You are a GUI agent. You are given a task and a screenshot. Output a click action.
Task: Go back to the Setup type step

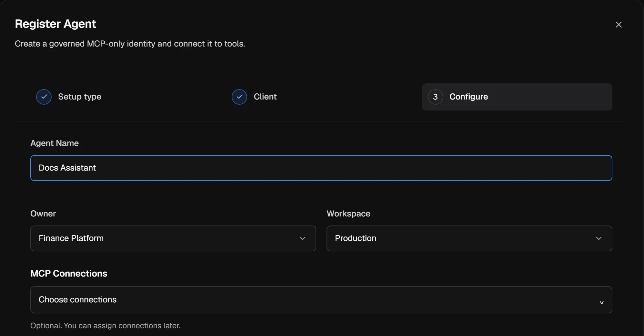coord(69,97)
